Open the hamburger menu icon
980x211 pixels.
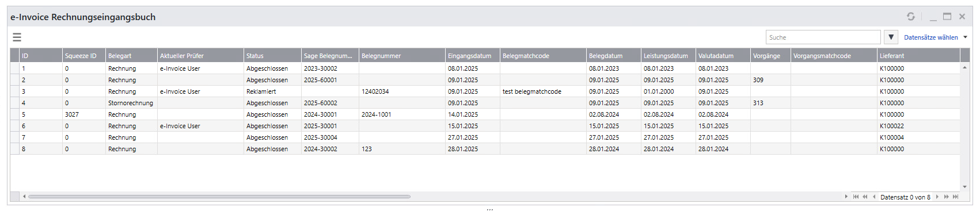click(17, 37)
